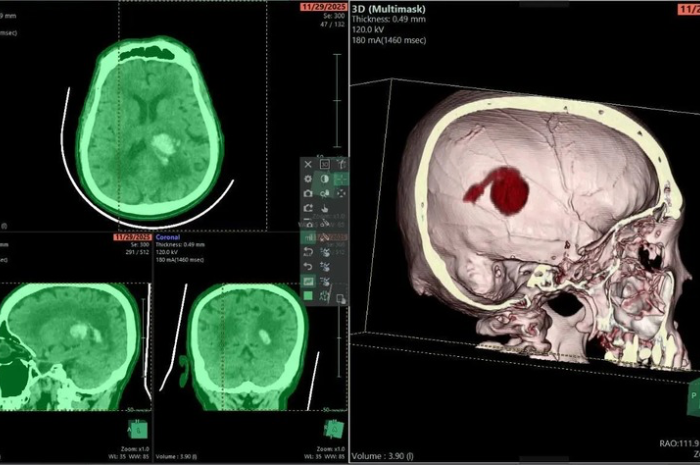Click the 3D box icon in palette
The height and width of the screenshot is (465, 700).
point(324,164)
